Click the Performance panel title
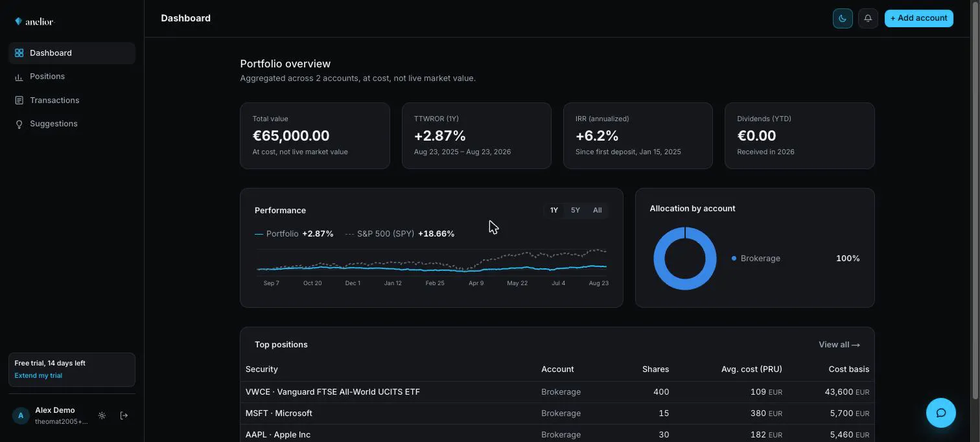 click(x=280, y=211)
